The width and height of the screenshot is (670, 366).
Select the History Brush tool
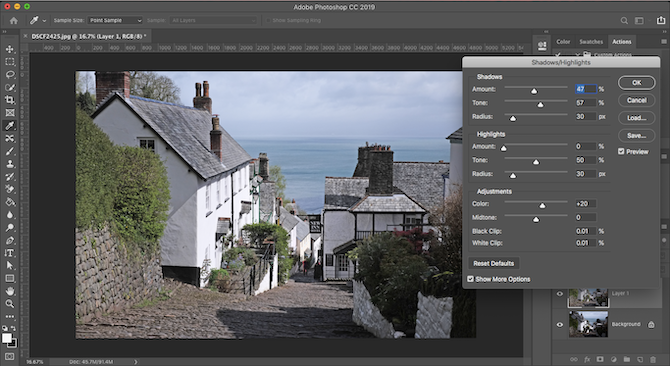9,176
